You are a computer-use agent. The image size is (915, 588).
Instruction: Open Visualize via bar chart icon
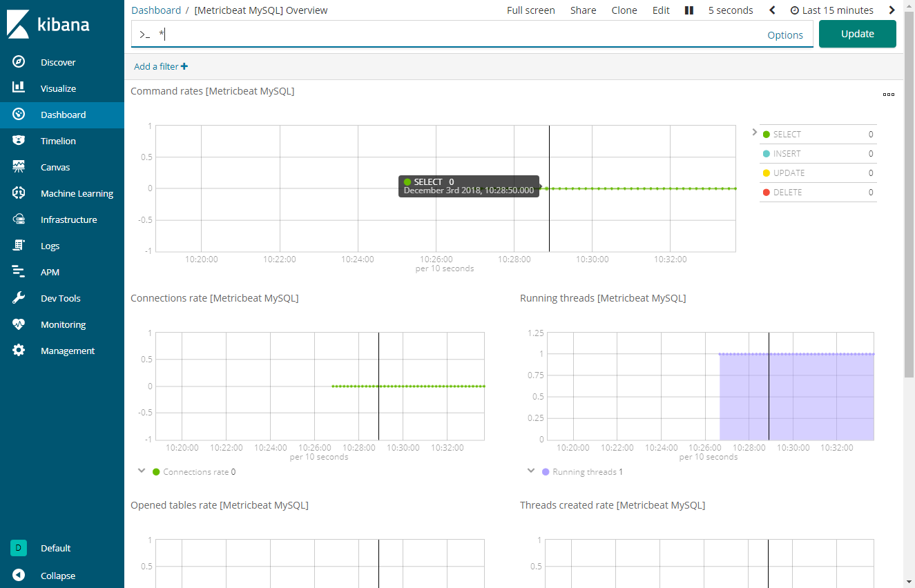(19, 88)
